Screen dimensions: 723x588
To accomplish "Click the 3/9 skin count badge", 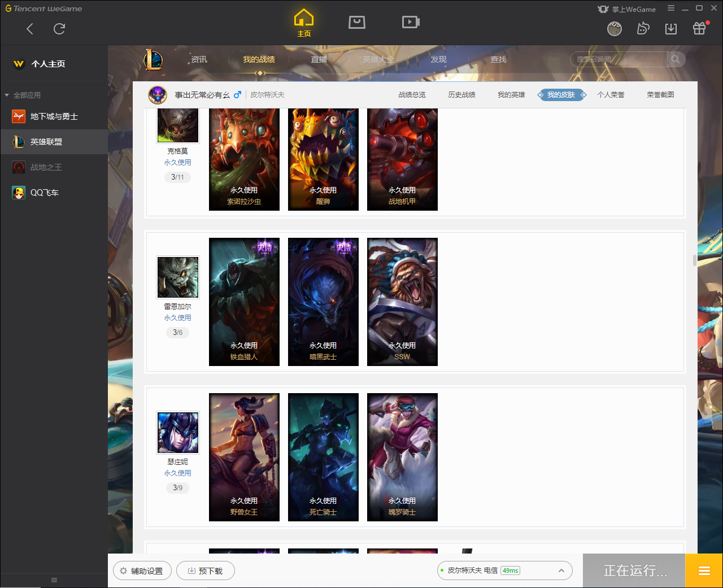I will (x=177, y=488).
